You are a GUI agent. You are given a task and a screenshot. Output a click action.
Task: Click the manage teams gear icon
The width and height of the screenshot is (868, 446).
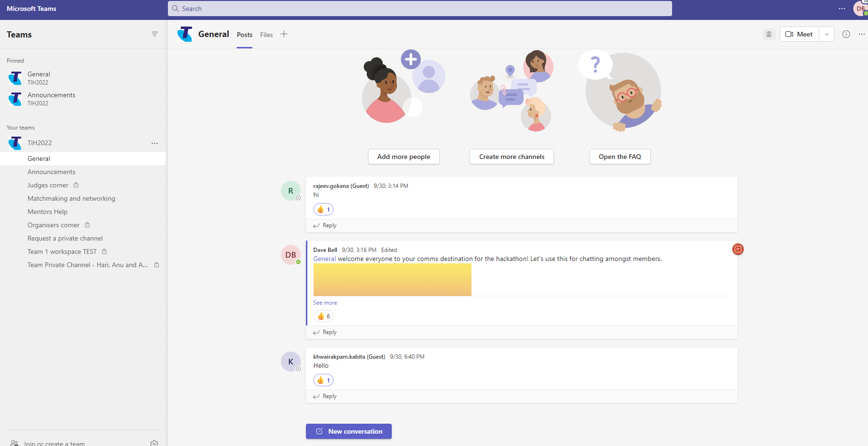coord(154,443)
